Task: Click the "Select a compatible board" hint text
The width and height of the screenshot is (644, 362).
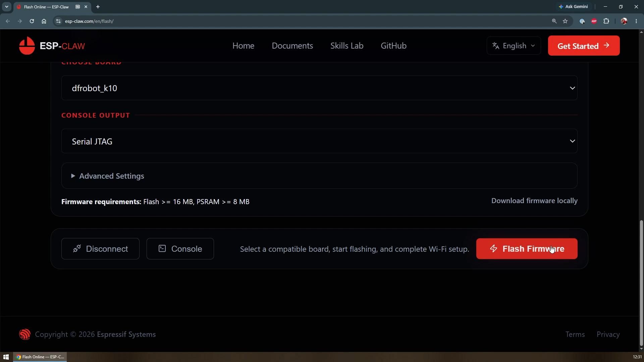Action: coord(355,249)
